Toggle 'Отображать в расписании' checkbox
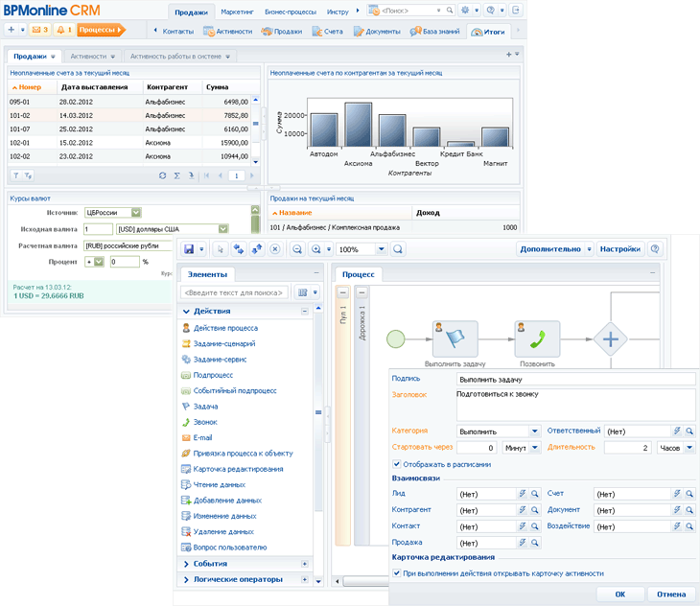This screenshot has height=606, width=700. point(397,464)
